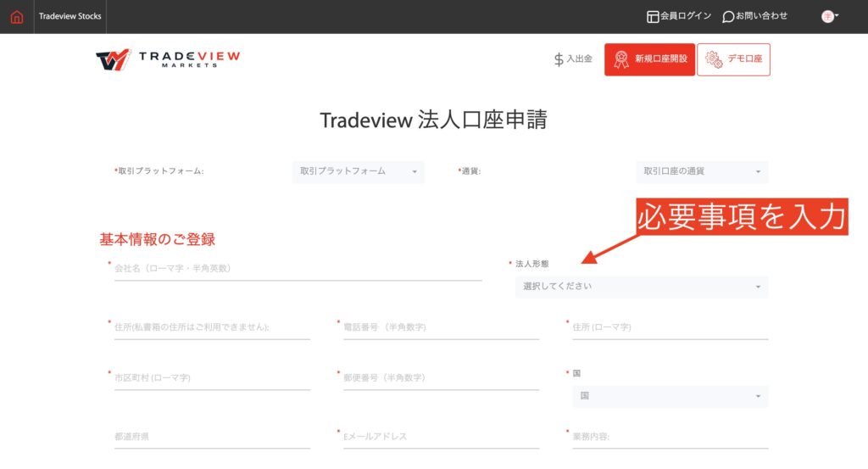Click the Eメールアドレス email field
The height and width of the screenshot is (469, 868).
(x=441, y=438)
